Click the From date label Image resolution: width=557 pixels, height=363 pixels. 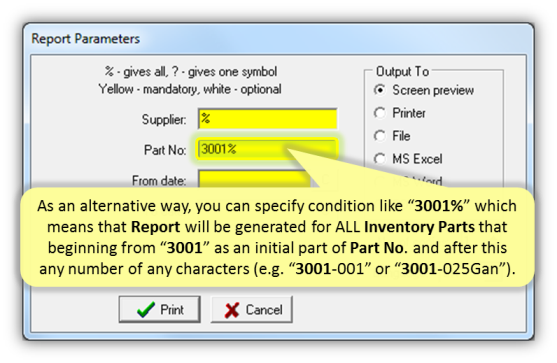point(159,180)
